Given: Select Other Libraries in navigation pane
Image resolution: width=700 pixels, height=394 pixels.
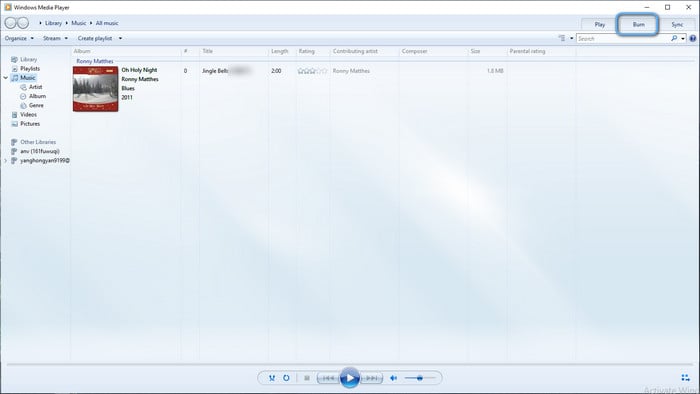Looking at the screenshot, I should coord(38,142).
